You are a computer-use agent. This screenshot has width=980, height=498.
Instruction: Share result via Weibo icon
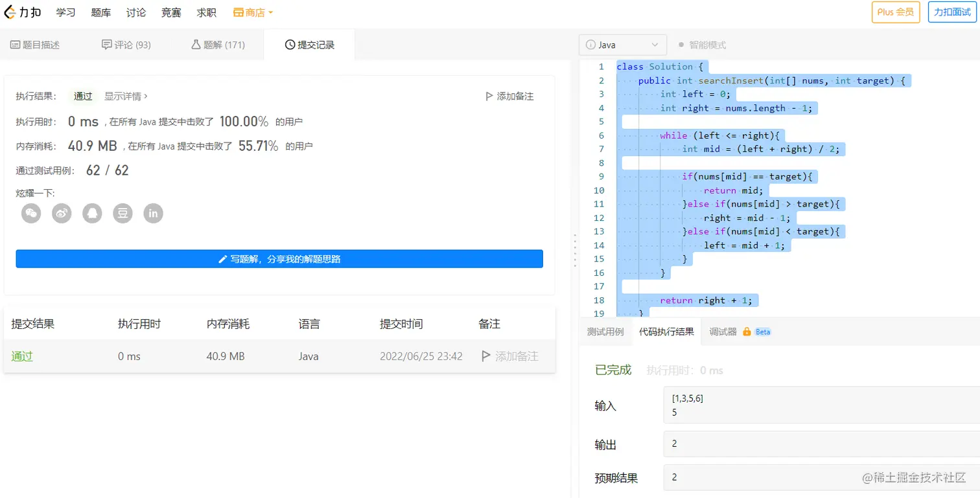pos(62,213)
